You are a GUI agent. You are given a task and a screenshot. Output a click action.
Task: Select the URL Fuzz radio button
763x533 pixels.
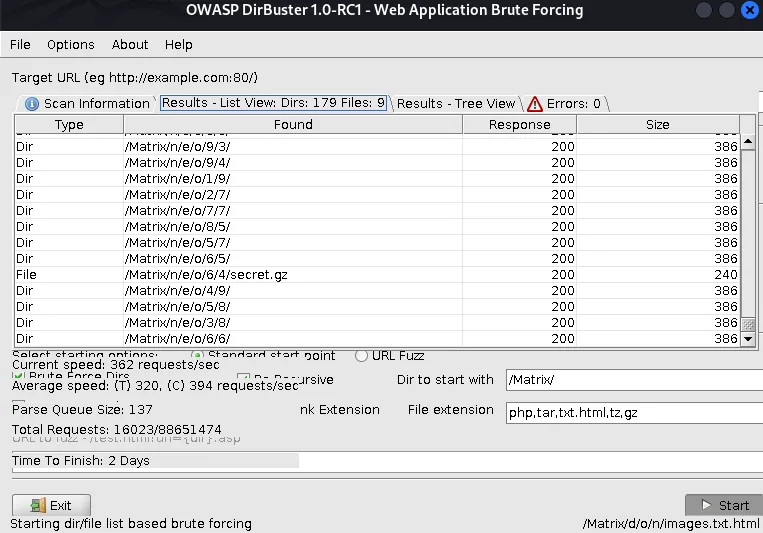click(x=361, y=356)
